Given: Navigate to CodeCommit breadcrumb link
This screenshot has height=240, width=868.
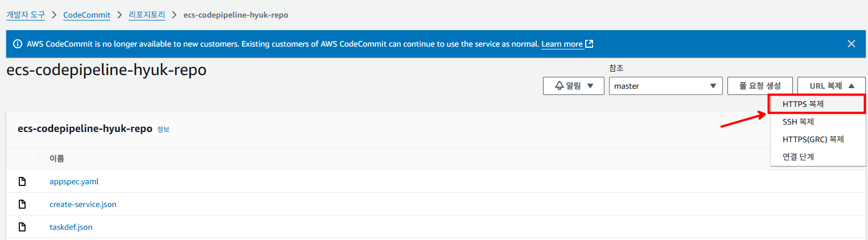Looking at the screenshot, I should (87, 15).
